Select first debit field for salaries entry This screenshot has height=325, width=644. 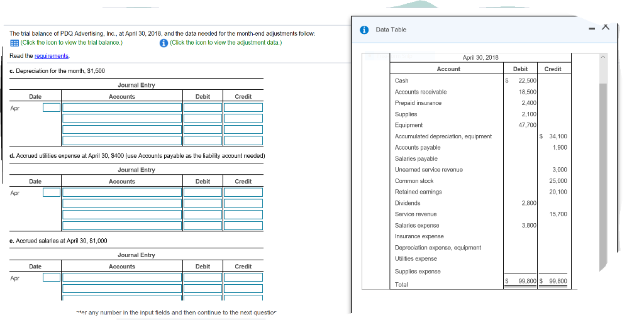[203, 277]
